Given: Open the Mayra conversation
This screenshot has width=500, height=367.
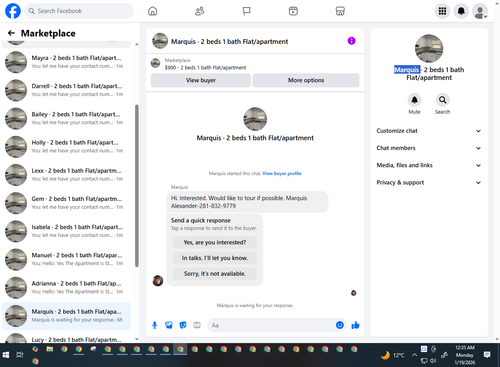Looking at the screenshot, I should [66, 62].
